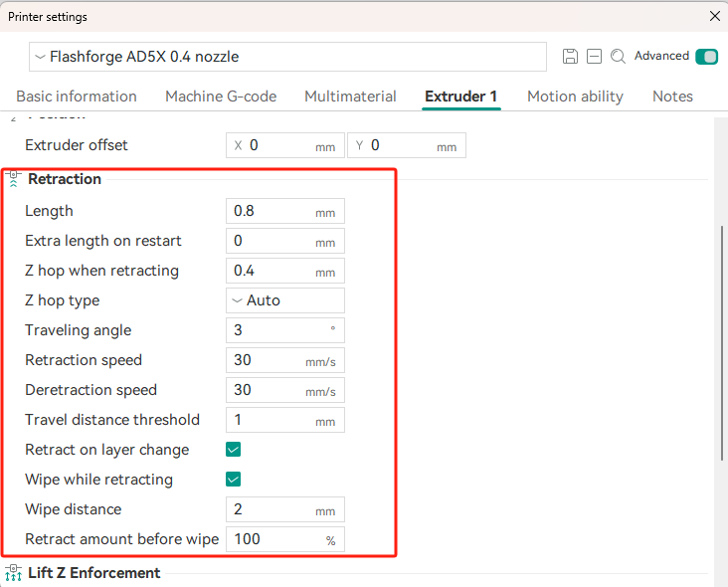
Task: Close the Printer settings dialog
Action: (x=714, y=16)
